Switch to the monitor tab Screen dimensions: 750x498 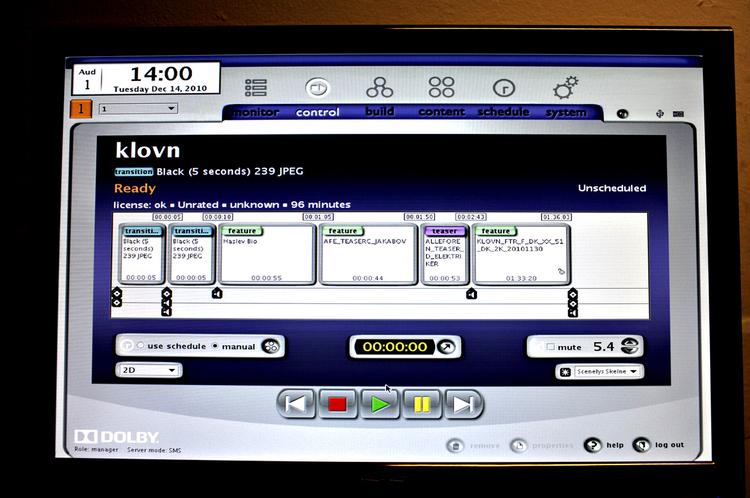coord(256,112)
